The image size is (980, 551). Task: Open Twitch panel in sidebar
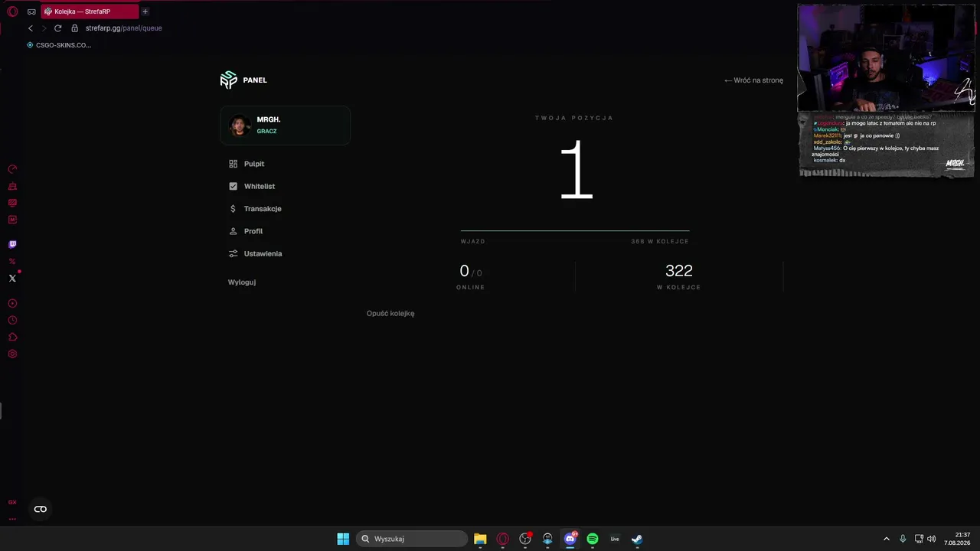pos(12,244)
